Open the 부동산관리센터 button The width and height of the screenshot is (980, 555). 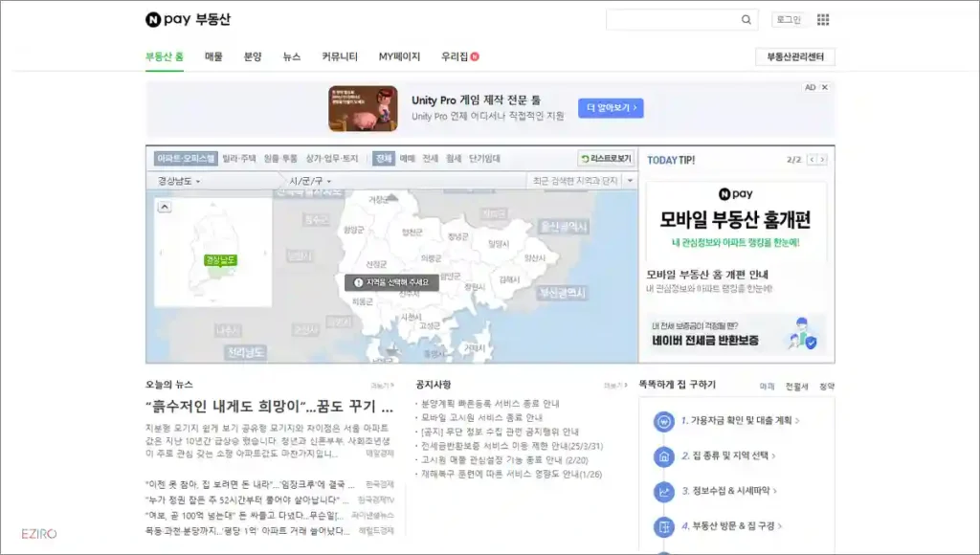click(x=795, y=56)
